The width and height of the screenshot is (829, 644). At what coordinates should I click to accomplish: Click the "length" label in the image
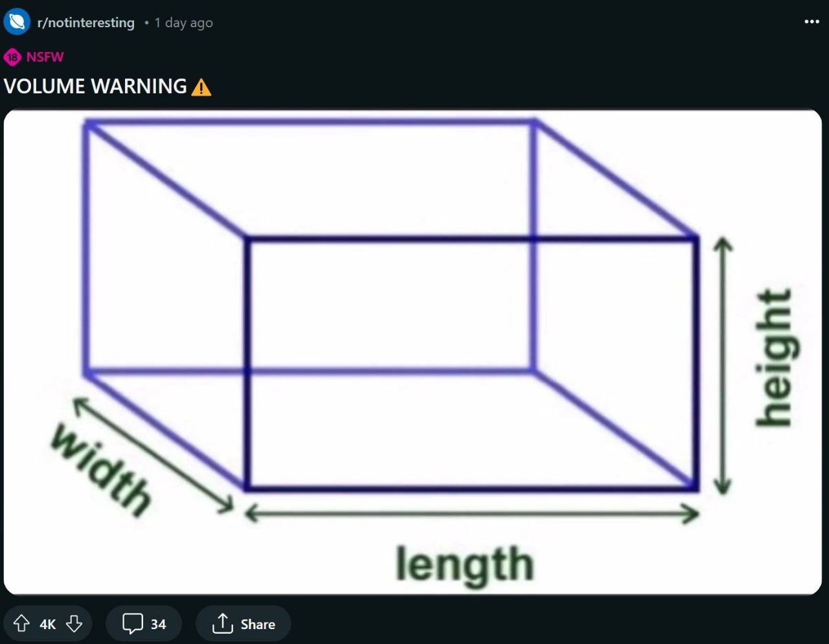click(x=465, y=564)
